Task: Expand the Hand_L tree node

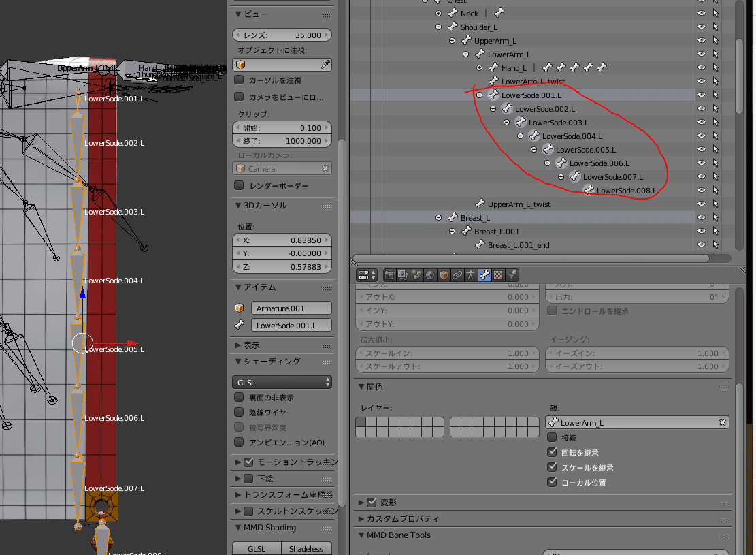Action: tap(479, 67)
